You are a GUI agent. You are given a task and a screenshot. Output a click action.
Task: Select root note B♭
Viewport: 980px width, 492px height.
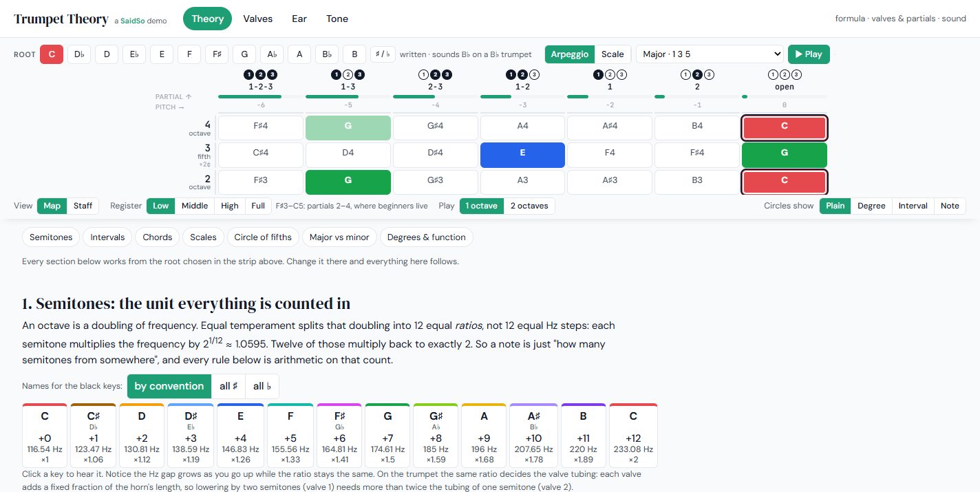pyautogui.click(x=327, y=54)
